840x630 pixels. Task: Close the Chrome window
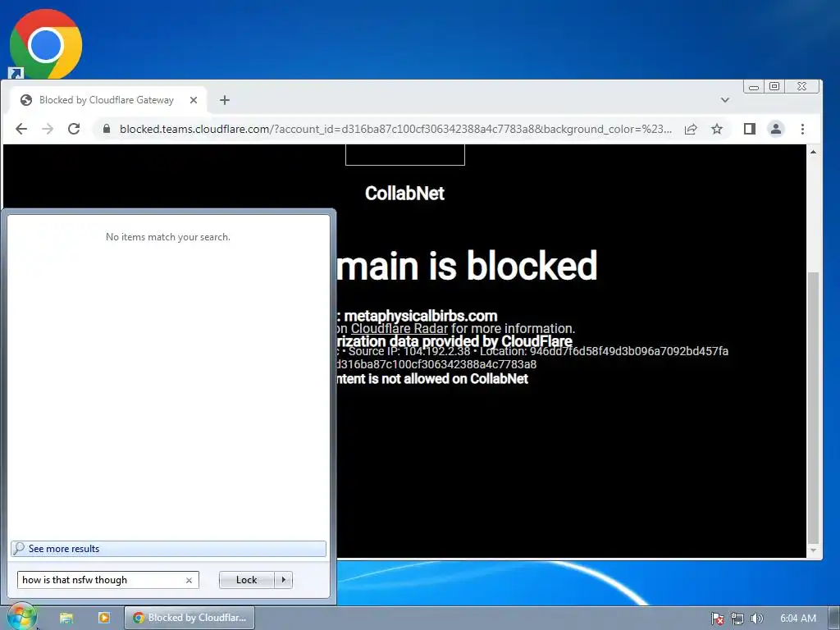click(802, 86)
